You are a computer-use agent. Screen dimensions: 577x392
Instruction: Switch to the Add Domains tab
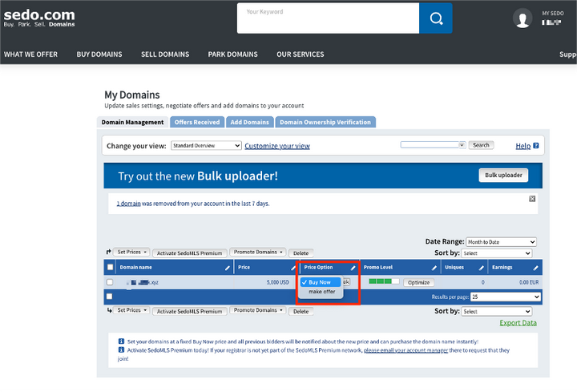(x=250, y=122)
